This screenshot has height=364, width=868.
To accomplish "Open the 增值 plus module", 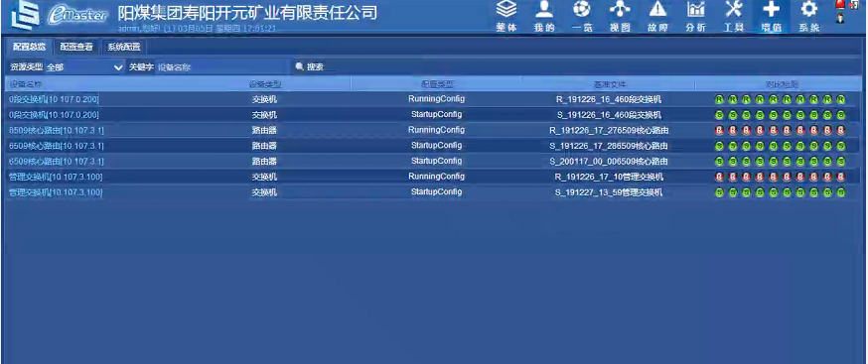I will pyautogui.click(x=772, y=17).
